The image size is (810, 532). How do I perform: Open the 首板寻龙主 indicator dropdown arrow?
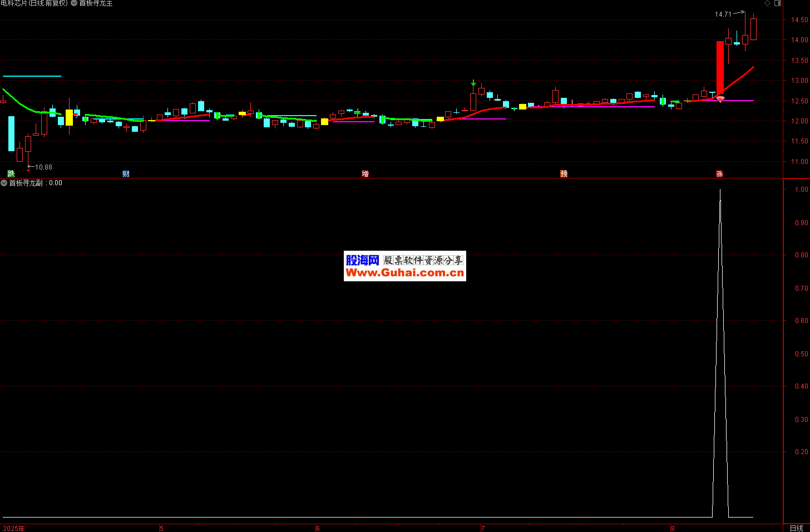click(74, 3)
